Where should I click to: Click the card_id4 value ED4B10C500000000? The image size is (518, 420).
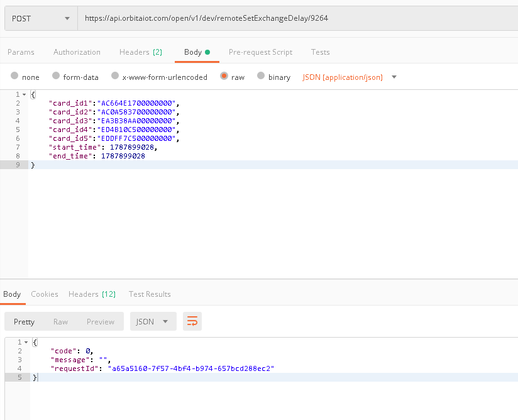pyautogui.click(x=136, y=130)
